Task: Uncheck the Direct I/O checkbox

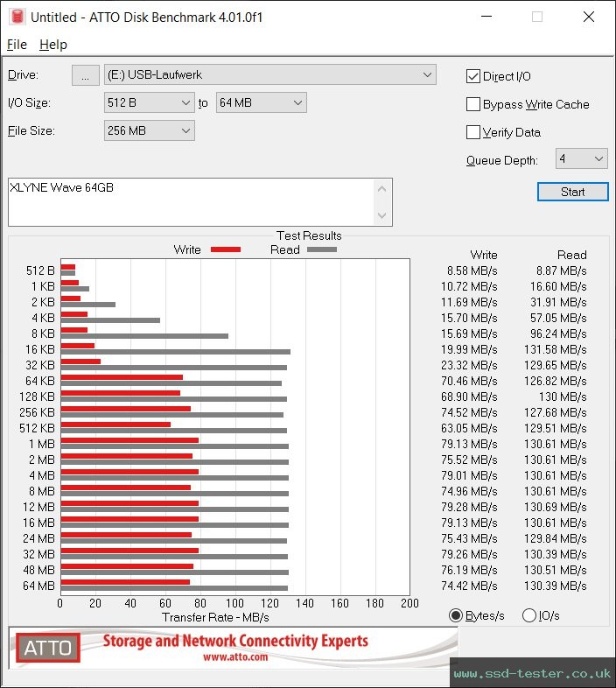Action: (473, 76)
